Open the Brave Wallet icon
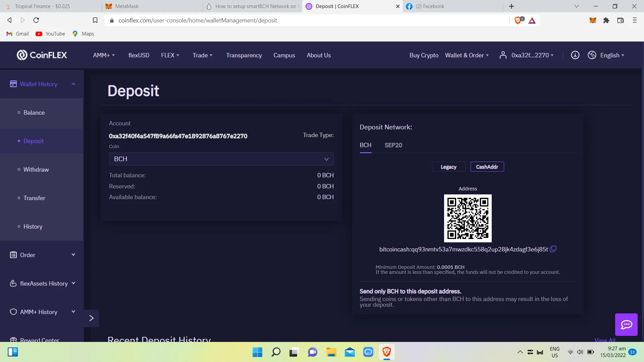 click(621, 20)
